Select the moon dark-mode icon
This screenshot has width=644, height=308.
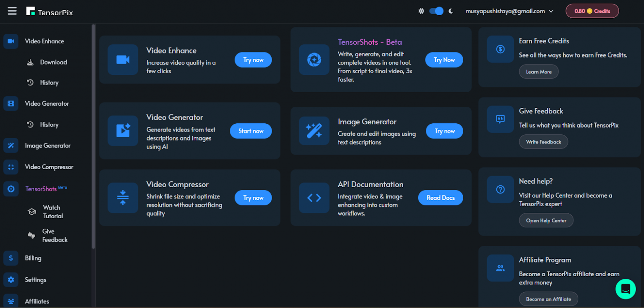(x=451, y=11)
